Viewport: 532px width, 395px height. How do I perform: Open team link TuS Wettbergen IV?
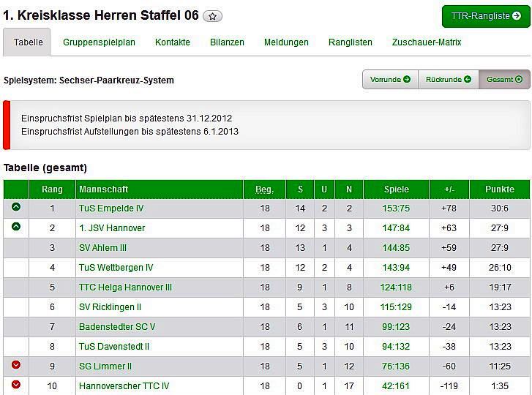[116, 268]
